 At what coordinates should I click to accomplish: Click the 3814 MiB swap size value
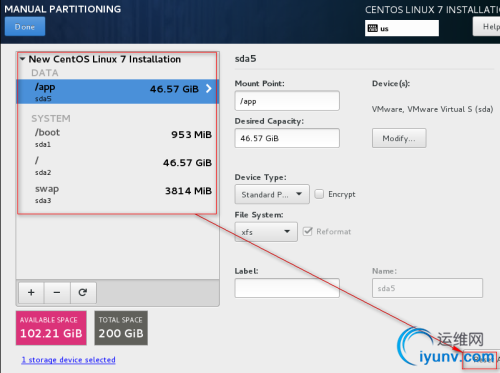[x=188, y=191]
